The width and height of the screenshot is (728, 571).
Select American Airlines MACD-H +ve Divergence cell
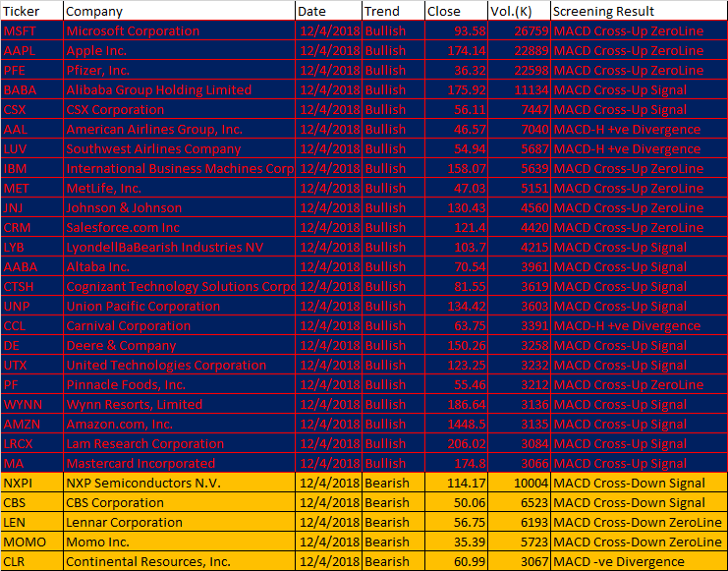click(x=639, y=129)
